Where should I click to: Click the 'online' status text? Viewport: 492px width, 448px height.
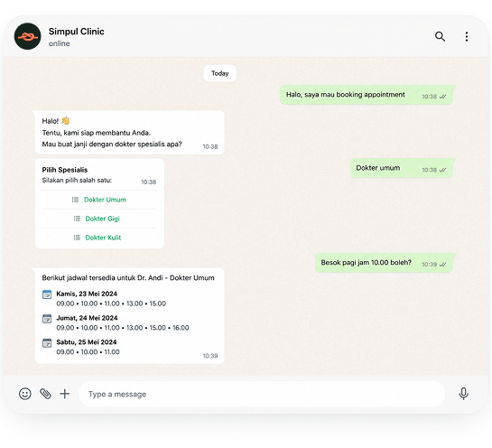tap(59, 43)
